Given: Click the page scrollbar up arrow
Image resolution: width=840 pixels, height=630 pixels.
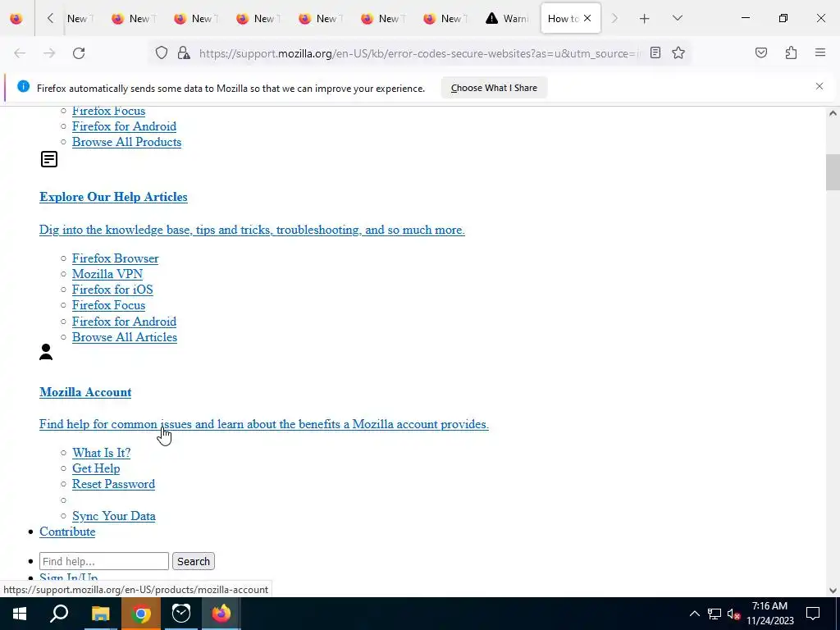Looking at the screenshot, I should 833,113.
